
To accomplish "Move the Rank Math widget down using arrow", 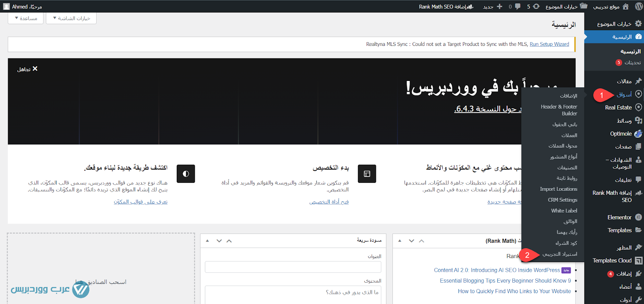I will pos(411,241).
